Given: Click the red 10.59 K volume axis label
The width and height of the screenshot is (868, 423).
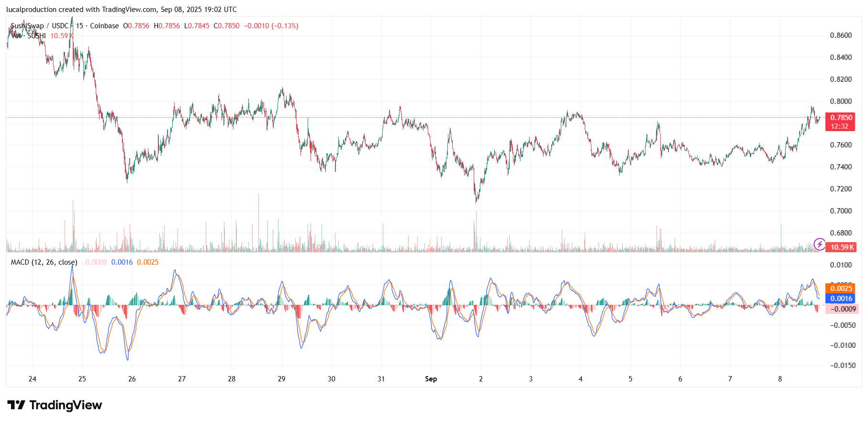Looking at the screenshot, I should [x=841, y=247].
